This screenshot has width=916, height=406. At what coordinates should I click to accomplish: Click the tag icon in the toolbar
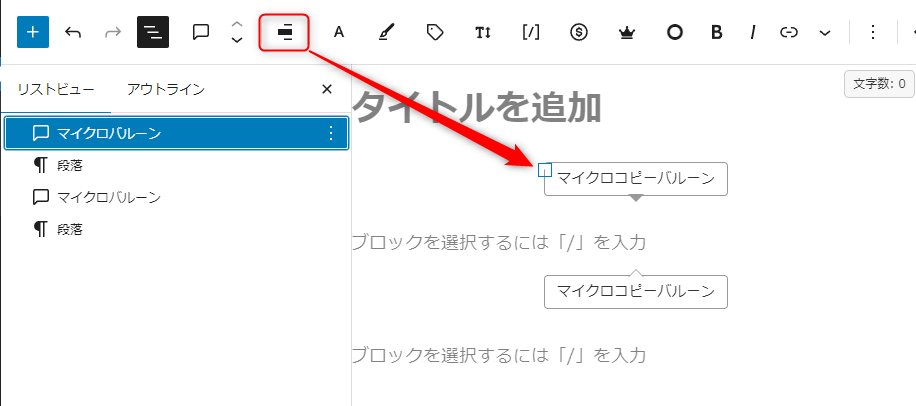(434, 32)
